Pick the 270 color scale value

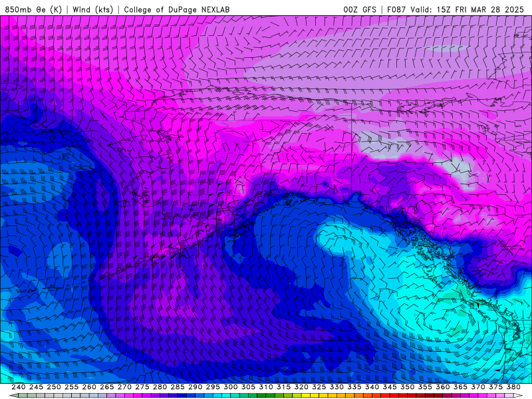coord(124,387)
